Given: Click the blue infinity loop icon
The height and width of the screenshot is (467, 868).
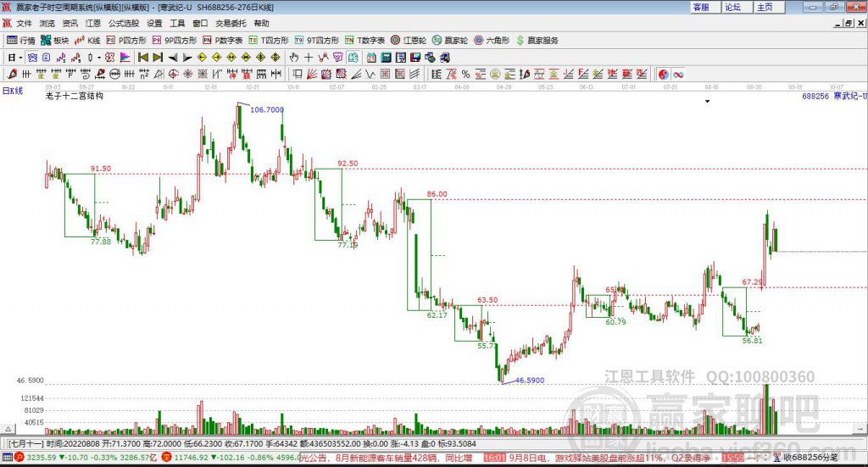Looking at the screenshot, I should tap(678, 74).
